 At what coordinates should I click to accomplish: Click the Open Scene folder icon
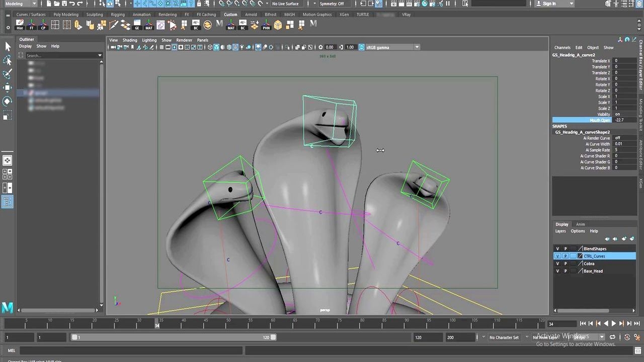(x=57, y=4)
